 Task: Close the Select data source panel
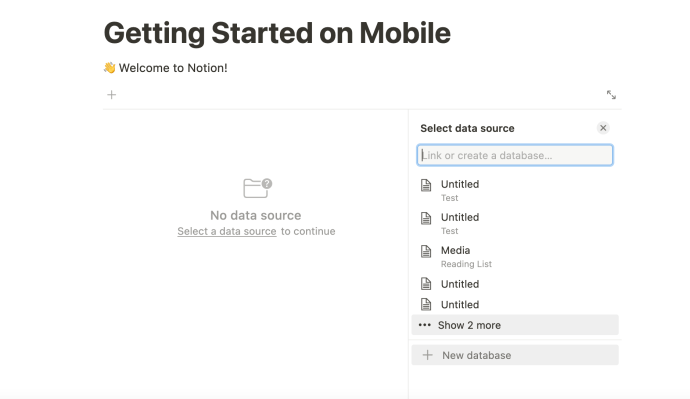coord(603,128)
